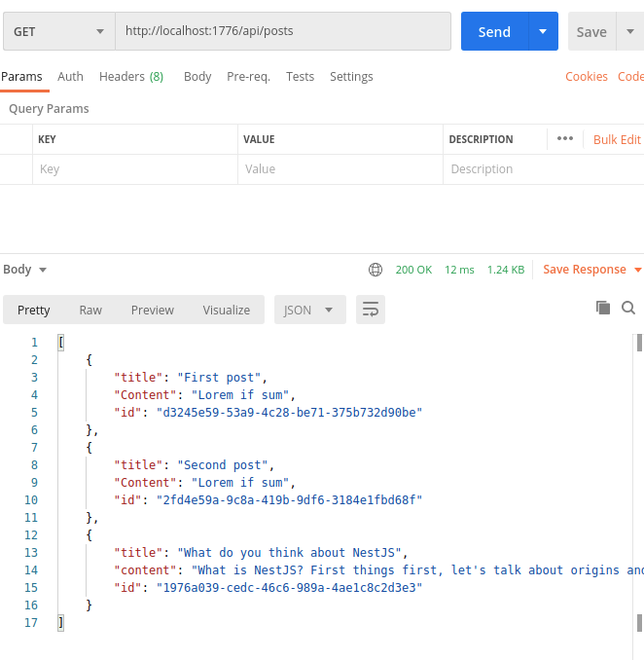Click the request URL input field
This screenshot has height=660, width=644.
(283, 31)
